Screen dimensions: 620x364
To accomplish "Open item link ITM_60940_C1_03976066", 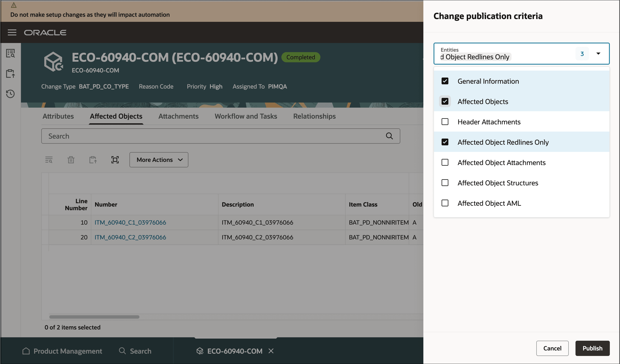I will tap(130, 222).
